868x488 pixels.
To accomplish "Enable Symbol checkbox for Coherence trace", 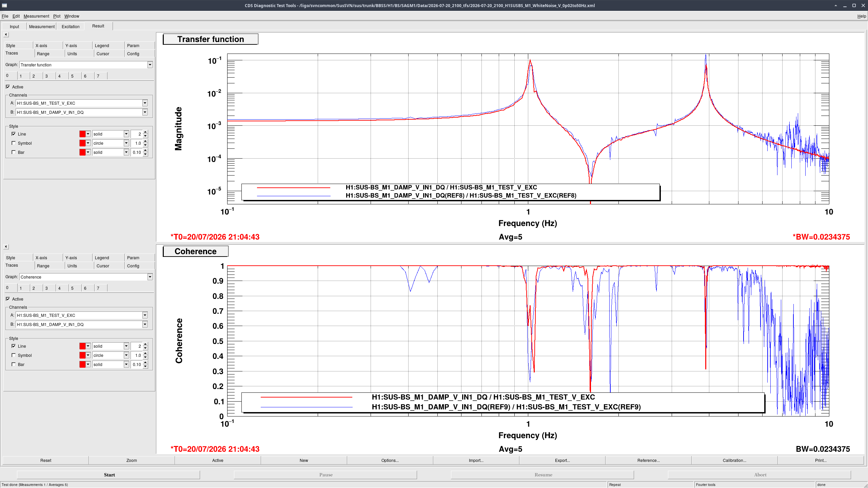I will [x=14, y=355].
